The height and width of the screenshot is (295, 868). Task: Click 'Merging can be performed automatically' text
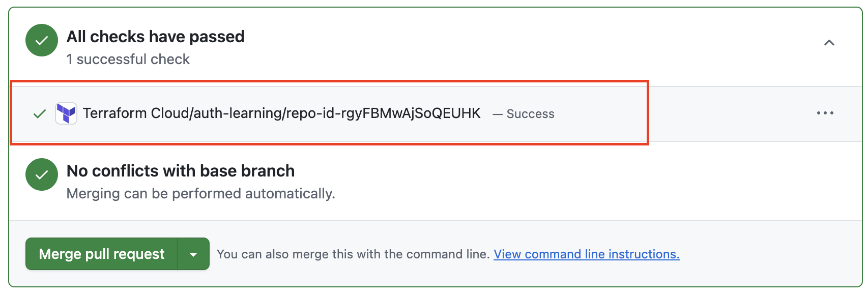[x=200, y=194]
